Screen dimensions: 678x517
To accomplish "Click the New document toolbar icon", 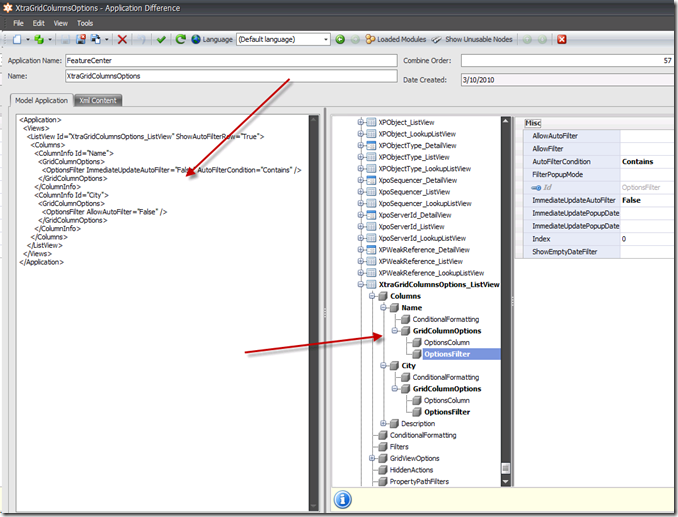I will click(17, 39).
